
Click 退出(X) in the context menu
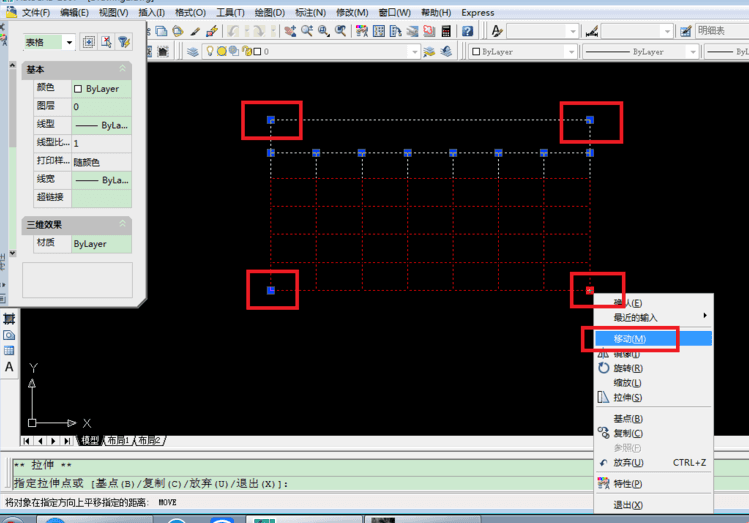click(628, 505)
